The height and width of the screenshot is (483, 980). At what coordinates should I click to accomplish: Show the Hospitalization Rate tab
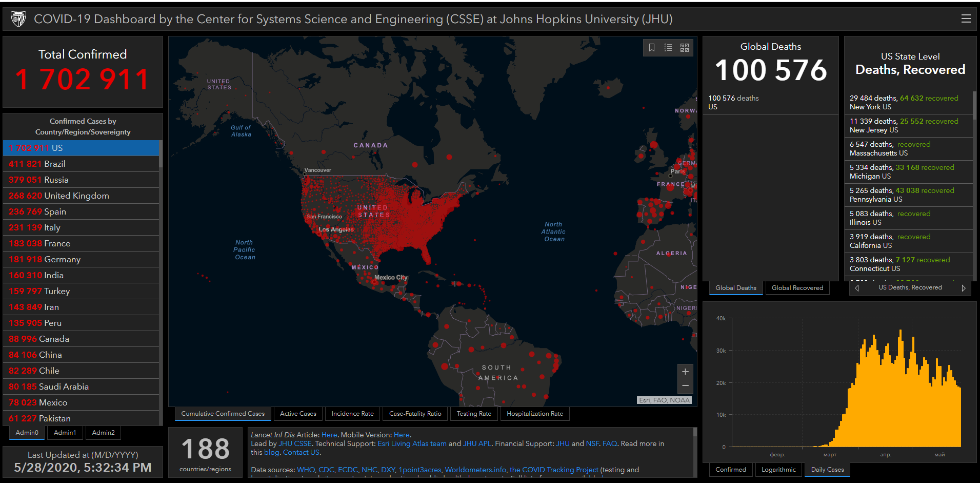(x=535, y=414)
